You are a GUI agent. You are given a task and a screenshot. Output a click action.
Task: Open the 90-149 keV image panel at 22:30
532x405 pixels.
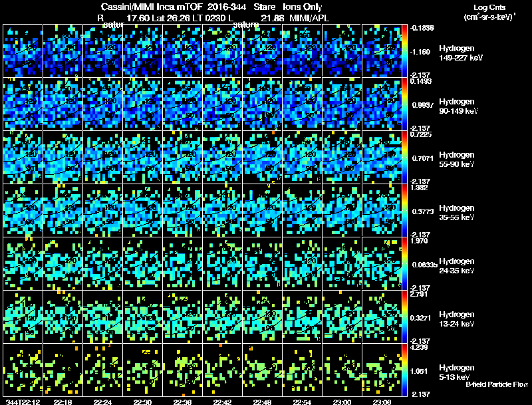[x=142, y=104]
